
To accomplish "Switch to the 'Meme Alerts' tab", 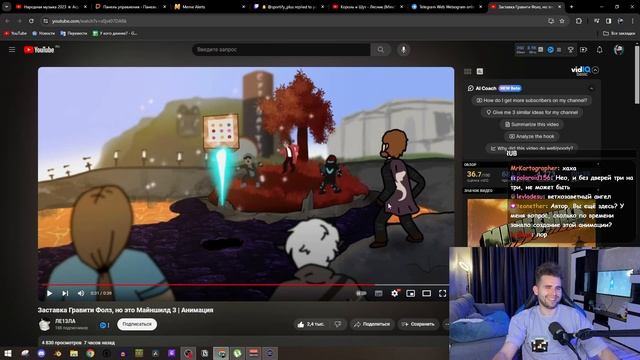I will (x=210, y=7).
